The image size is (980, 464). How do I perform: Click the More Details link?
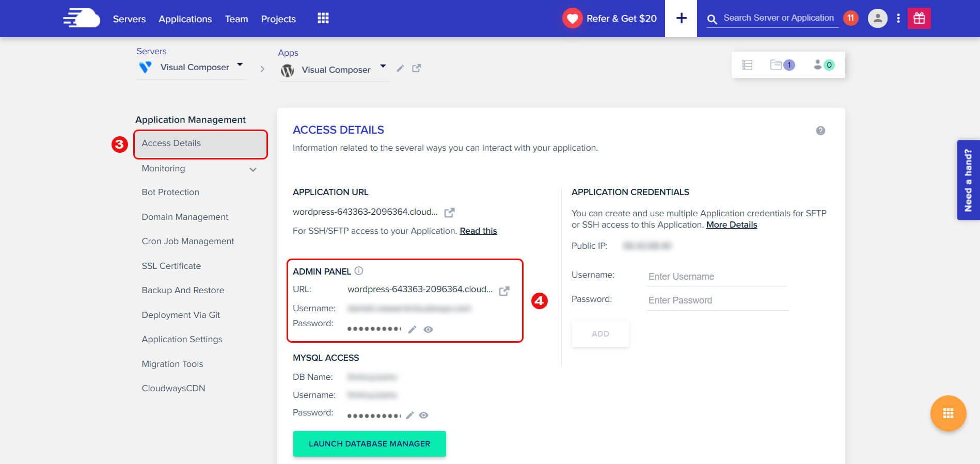pos(732,225)
